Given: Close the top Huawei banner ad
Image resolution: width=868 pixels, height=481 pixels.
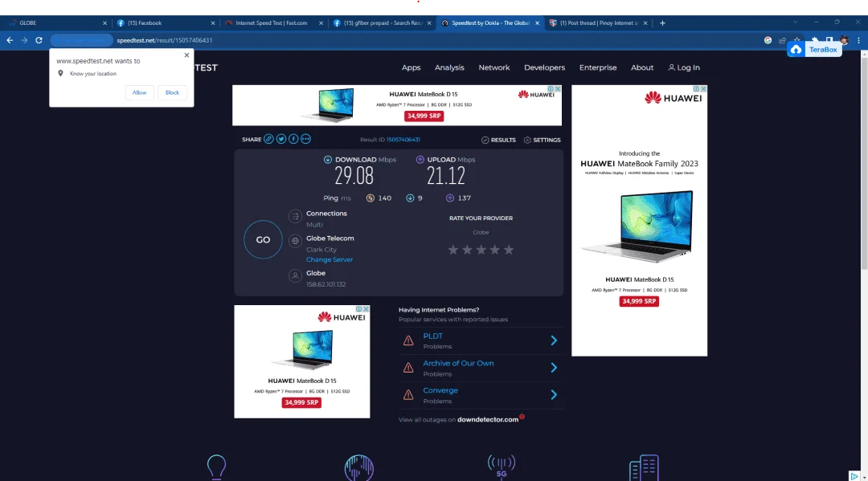Looking at the screenshot, I should [558, 89].
